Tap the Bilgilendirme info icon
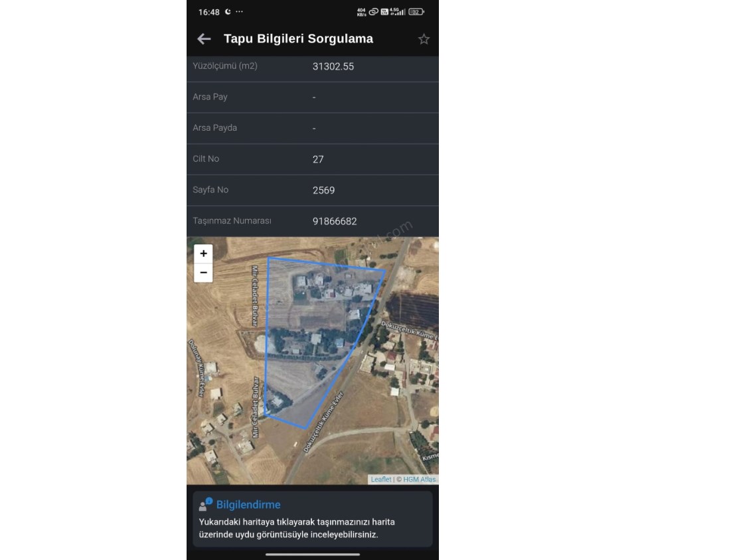Screen dimensions: 747x560 tap(205, 504)
